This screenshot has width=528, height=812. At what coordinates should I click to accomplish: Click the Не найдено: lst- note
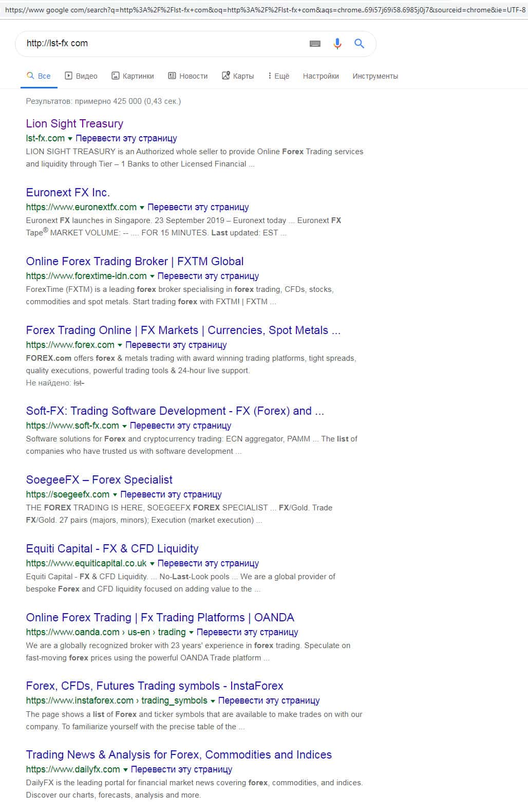tap(55, 383)
